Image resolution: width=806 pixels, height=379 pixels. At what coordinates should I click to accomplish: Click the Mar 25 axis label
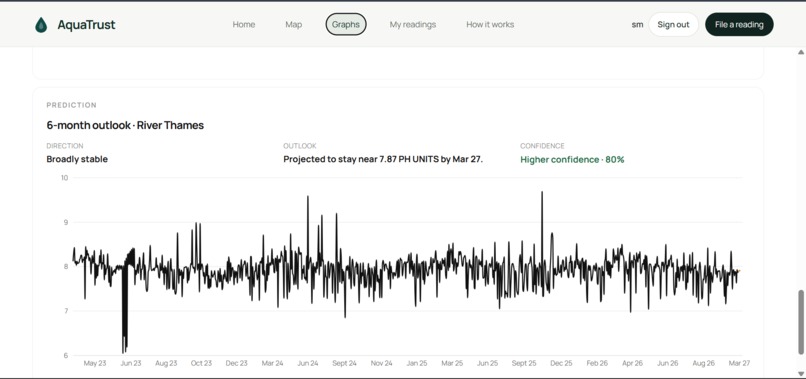(x=452, y=363)
